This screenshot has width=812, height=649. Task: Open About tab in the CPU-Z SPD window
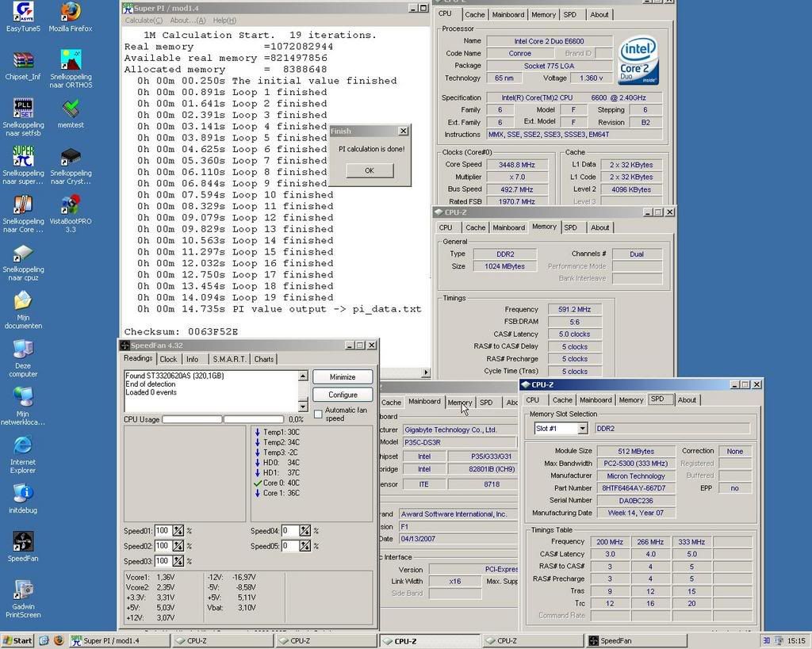(x=687, y=400)
